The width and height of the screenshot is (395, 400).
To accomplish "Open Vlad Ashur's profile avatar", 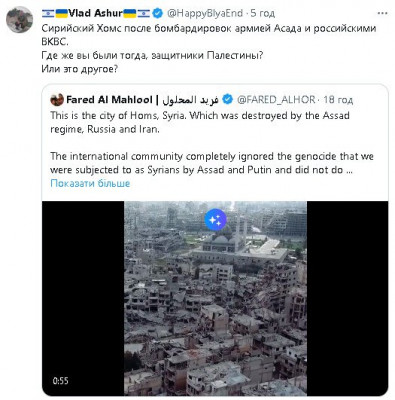I will click(x=19, y=19).
